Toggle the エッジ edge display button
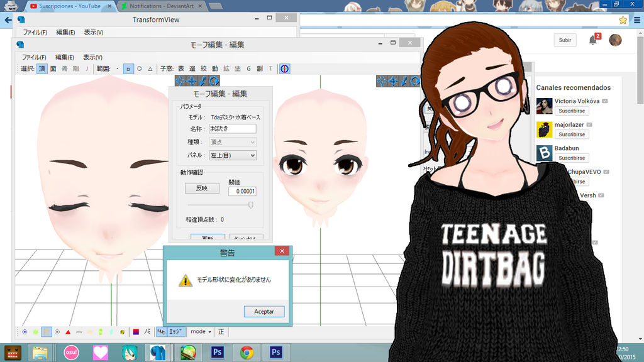644x362 pixels. click(177, 331)
